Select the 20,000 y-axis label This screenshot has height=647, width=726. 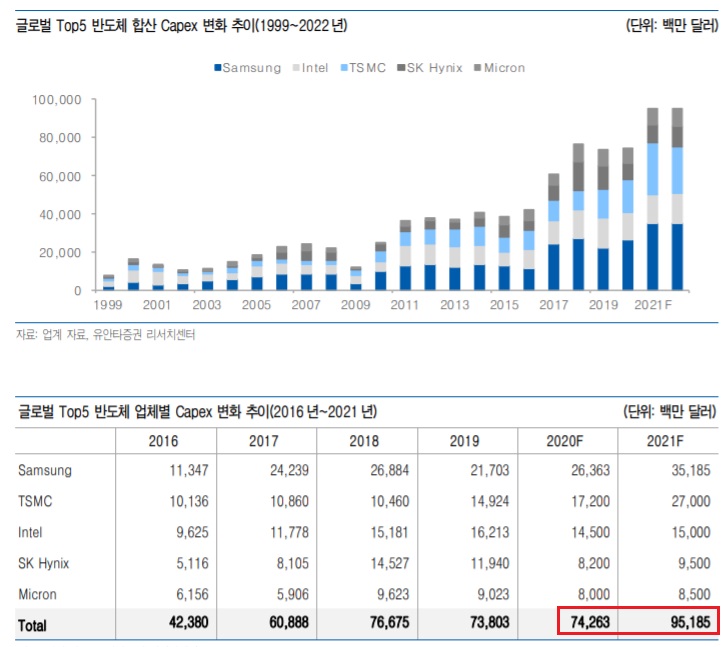[60, 252]
